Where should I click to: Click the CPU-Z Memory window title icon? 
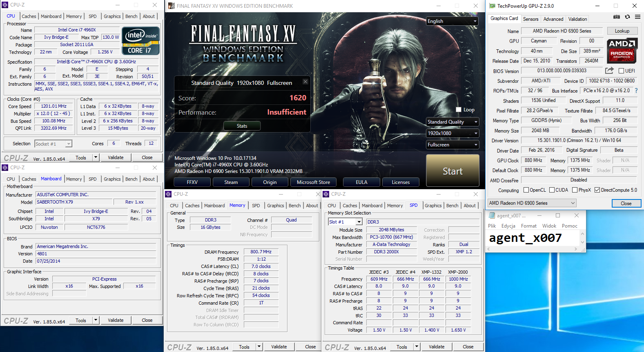(168, 194)
